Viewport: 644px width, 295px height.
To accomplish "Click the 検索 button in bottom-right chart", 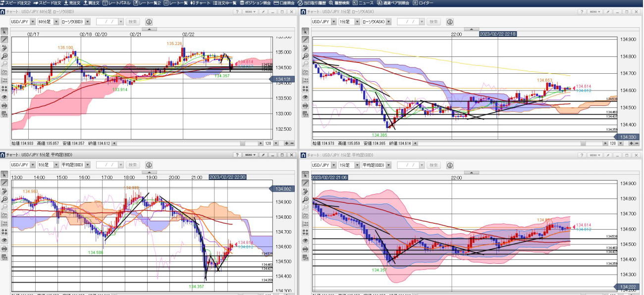I will tap(433, 165).
